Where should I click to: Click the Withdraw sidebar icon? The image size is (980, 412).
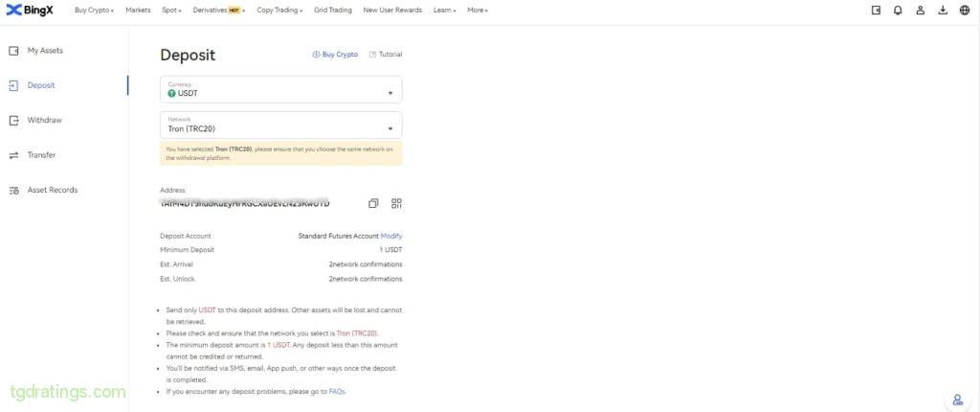pos(13,120)
